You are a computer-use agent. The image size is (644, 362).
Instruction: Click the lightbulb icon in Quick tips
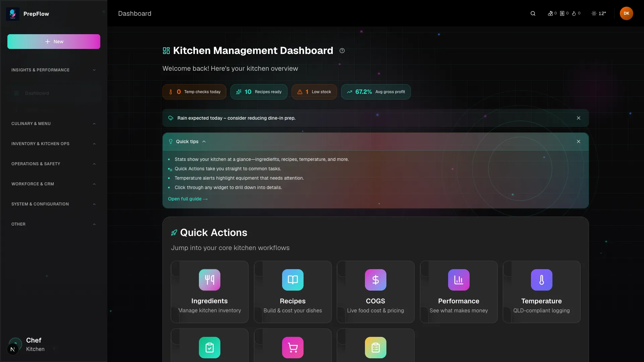pos(171,141)
